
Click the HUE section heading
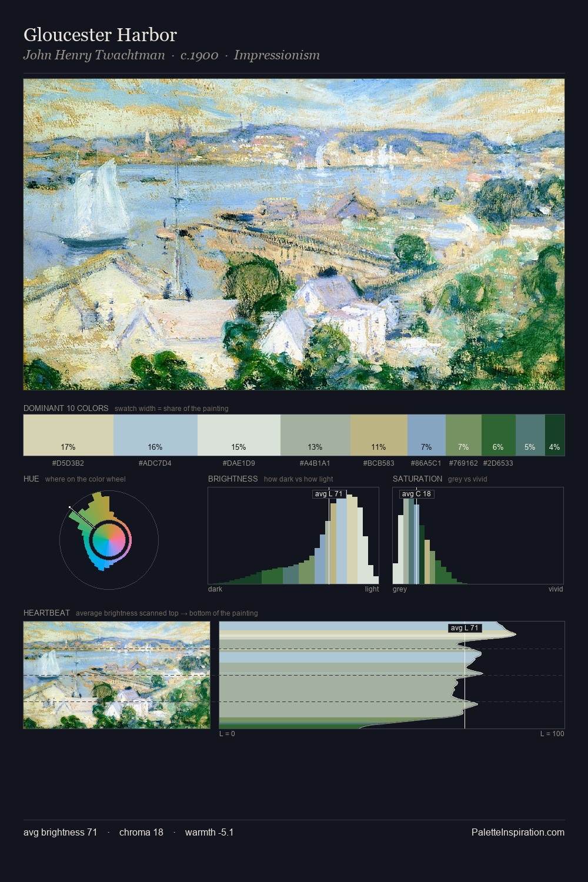click(31, 479)
